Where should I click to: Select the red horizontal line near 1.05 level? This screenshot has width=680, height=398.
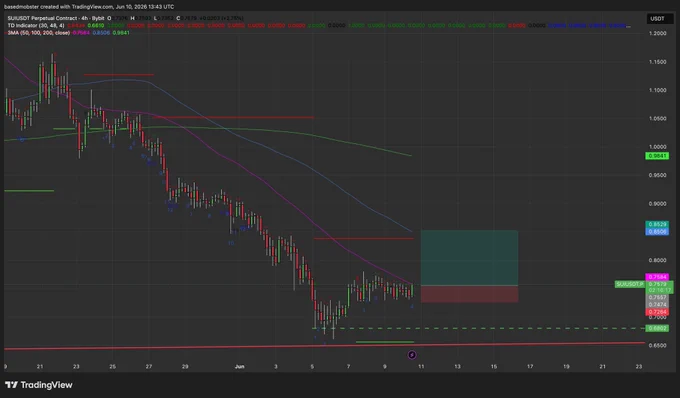pos(232,117)
